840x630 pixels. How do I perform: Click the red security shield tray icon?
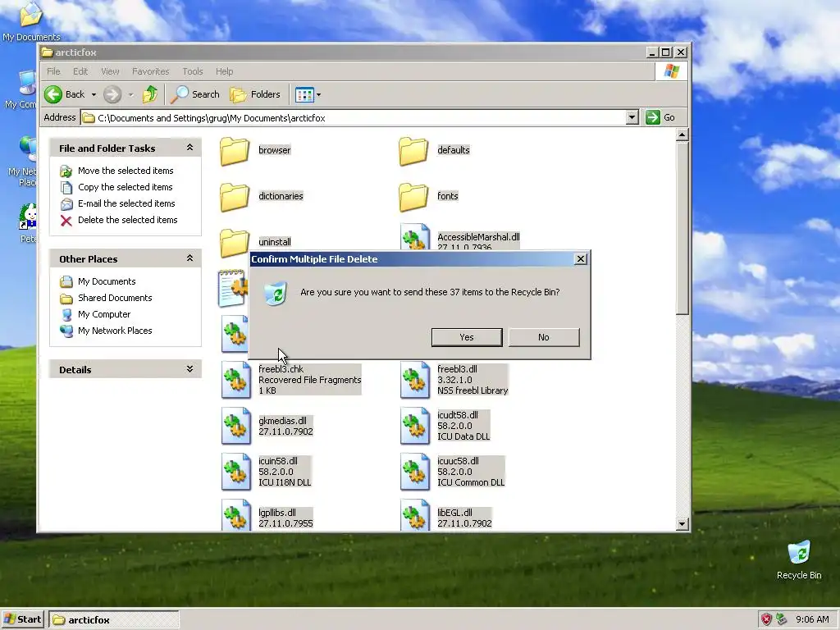tap(767, 619)
